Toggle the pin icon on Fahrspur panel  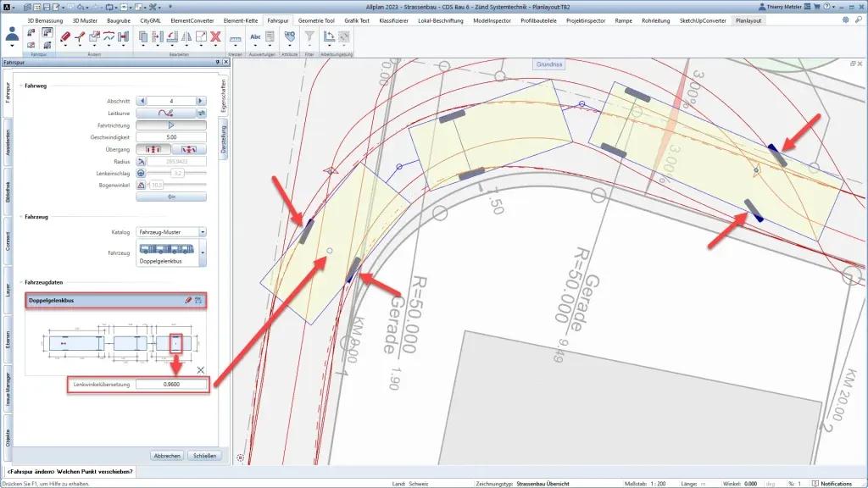tap(217, 62)
